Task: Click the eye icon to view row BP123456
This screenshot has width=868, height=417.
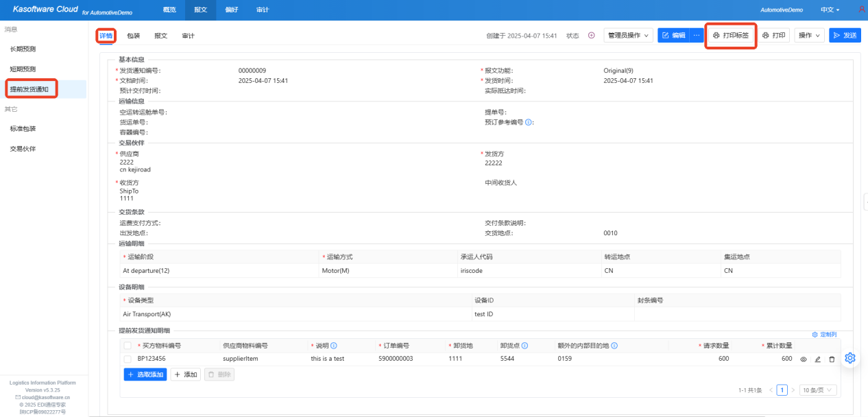Action: tap(803, 359)
